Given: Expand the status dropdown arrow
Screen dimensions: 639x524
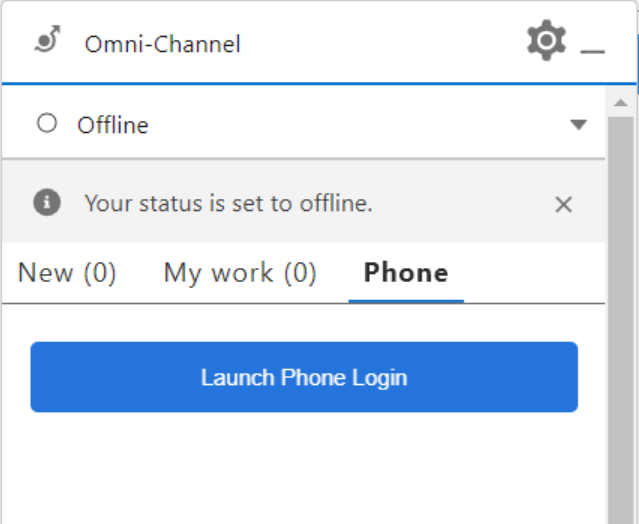Looking at the screenshot, I should coord(578,125).
